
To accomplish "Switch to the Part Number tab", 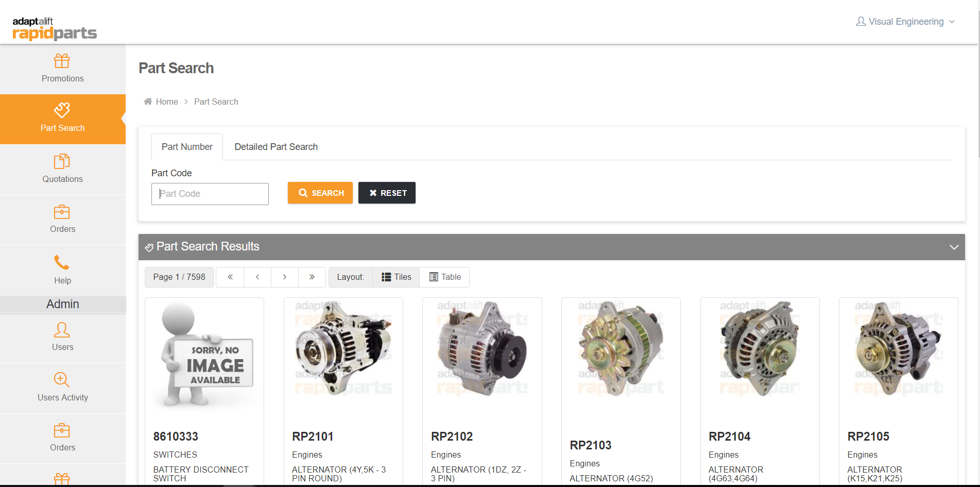I will 187,147.
